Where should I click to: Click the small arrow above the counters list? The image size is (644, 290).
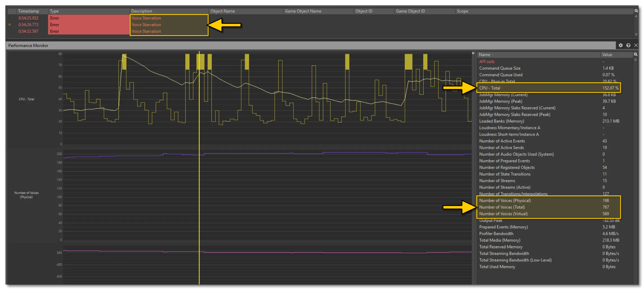(474, 52)
